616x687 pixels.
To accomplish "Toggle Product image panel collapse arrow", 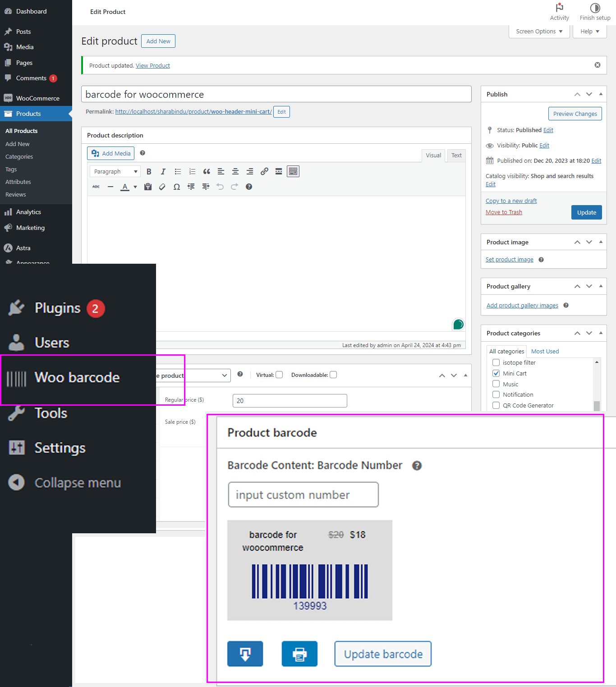I will (x=601, y=242).
